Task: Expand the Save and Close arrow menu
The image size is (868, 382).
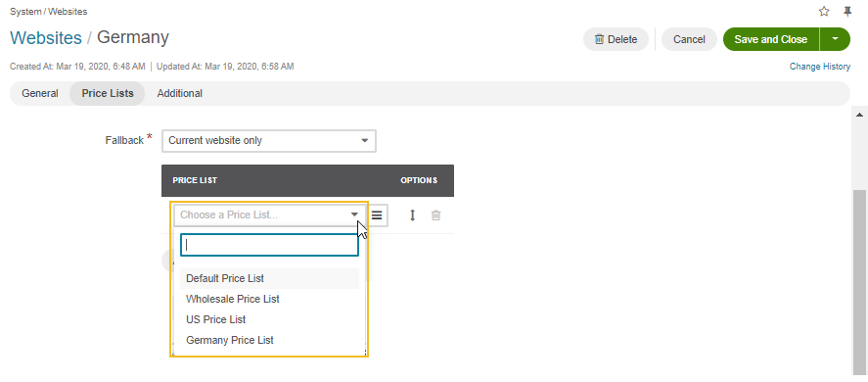Action: tap(835, 39)
